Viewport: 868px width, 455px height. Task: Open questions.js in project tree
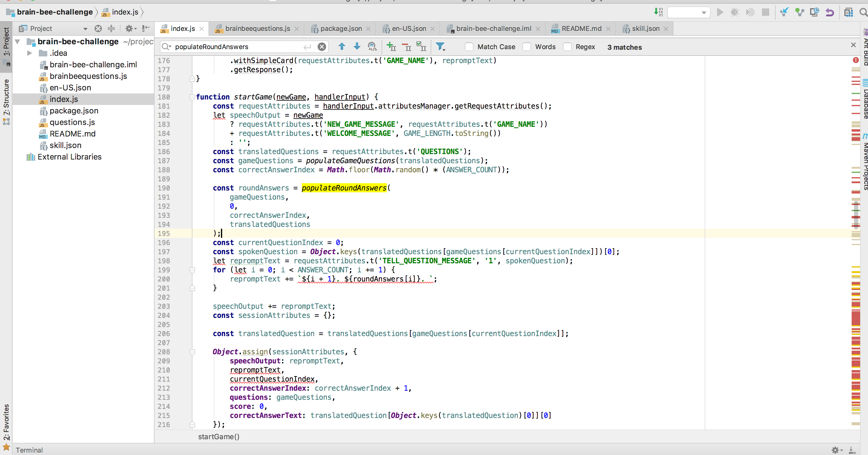point(72,122)
